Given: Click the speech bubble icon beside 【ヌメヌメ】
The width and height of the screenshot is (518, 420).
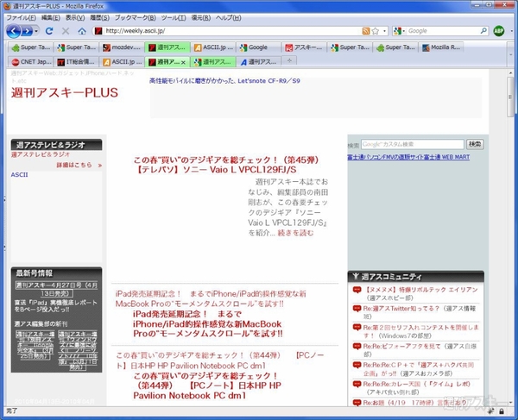Looking at the screenshot, I should click(357, 290).
